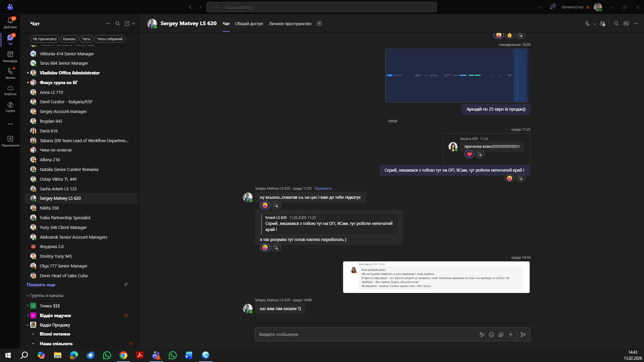644x362 pixels.
Task: Start an audio call with phone icon
Action: 587,23
